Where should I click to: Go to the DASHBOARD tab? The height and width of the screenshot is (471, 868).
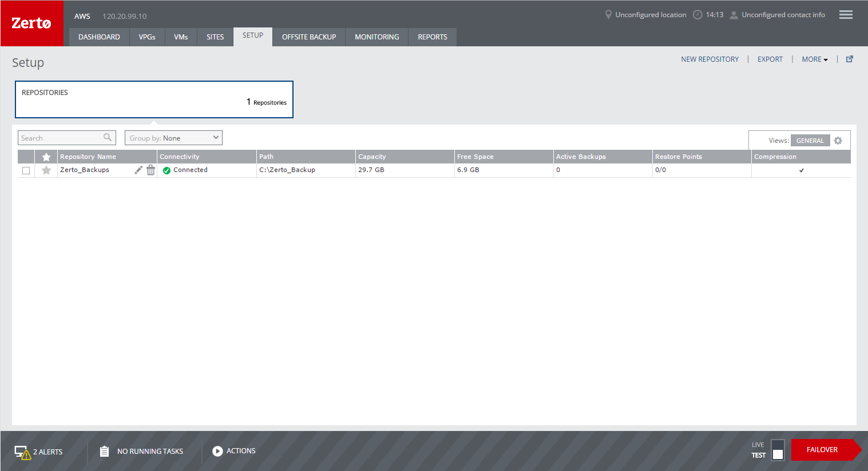pos(99,37)
